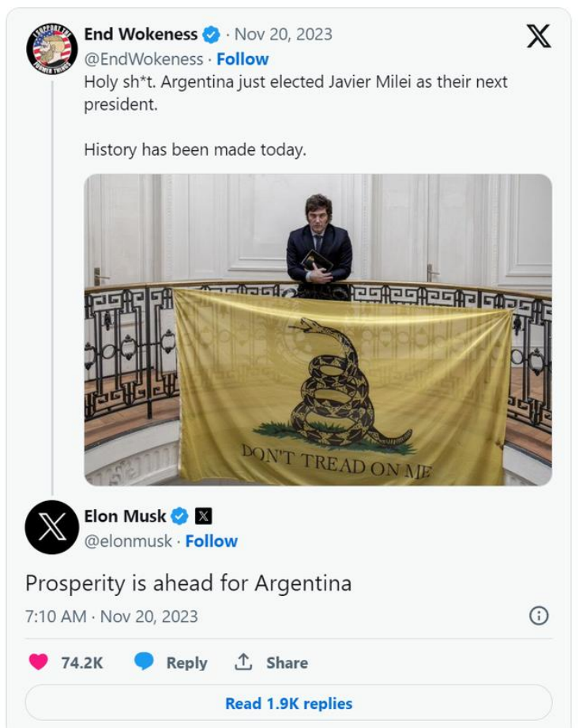This screenshot has width=579, height=728.
Task: Open the tweet info circle icon
Action: click(539, 616)
